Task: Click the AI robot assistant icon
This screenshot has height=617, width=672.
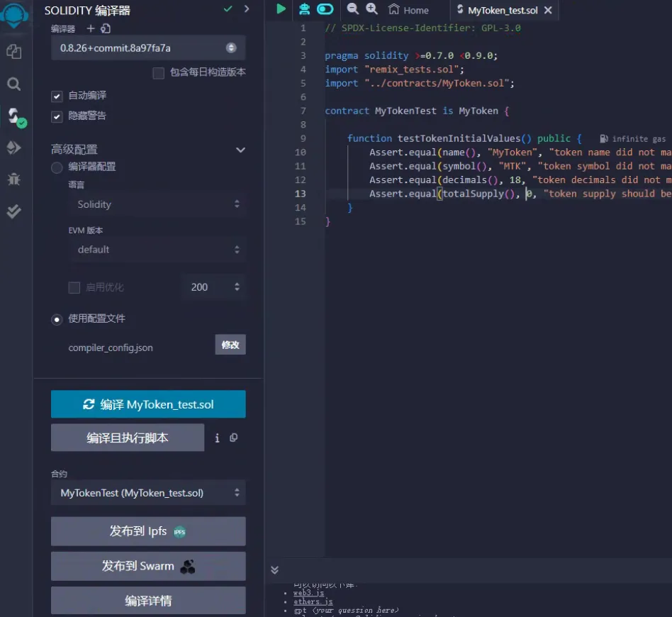Action: (x=304, y=9)
